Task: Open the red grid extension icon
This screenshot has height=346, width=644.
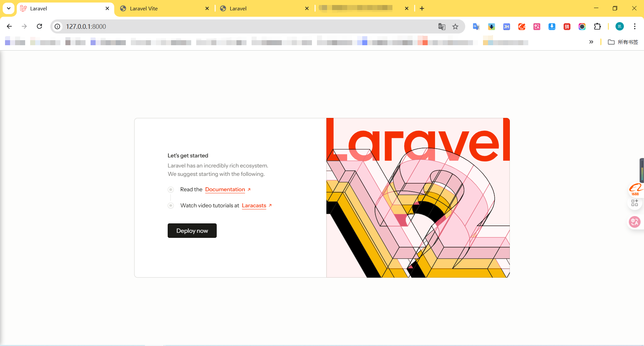Action: (x=567, y=26)
